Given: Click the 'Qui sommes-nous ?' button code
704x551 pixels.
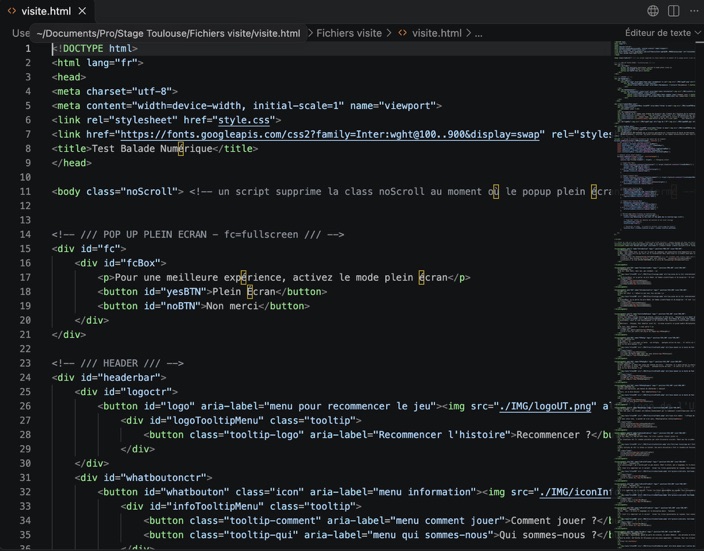Looking at the screenshot, I should (x=377, y=535).
